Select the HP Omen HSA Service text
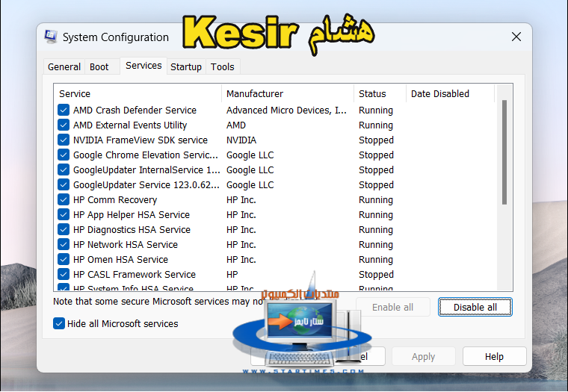568x392 pixels. coord(120,259)
